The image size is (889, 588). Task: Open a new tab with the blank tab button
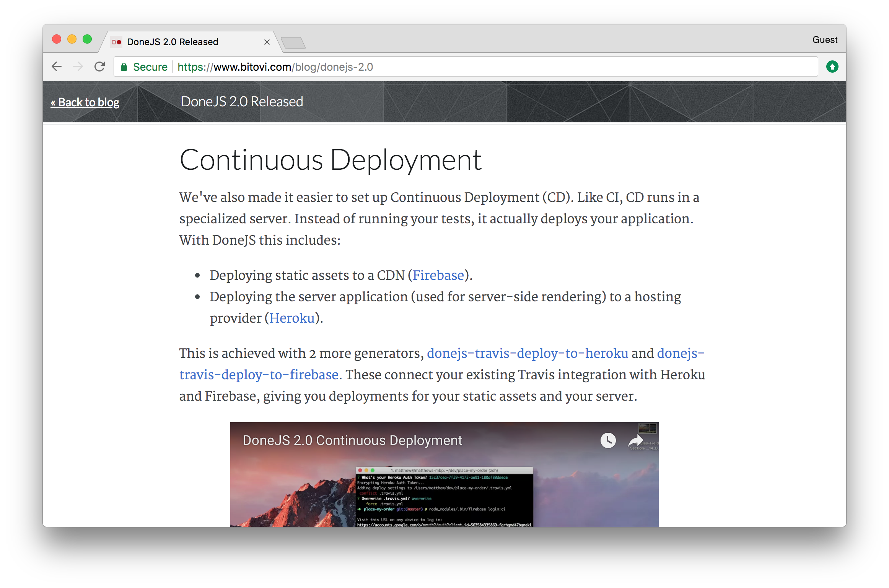pos(293,43)
